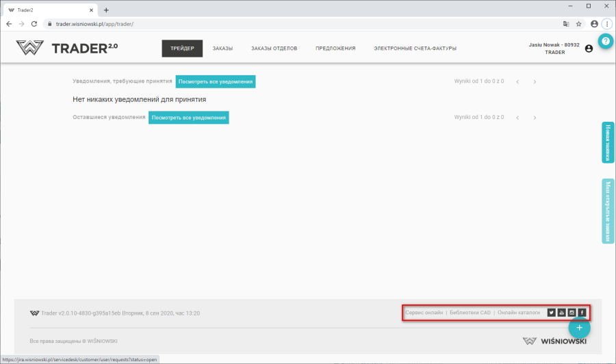
Task: Bookmark this page with the star icon
Action: point(578,23)
